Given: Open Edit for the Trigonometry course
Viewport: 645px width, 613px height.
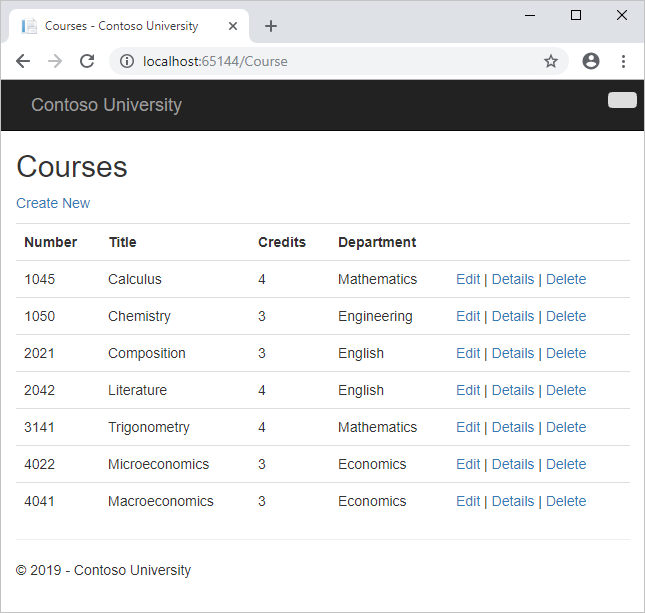Looking at the screenshot, I should coord(468,427).
